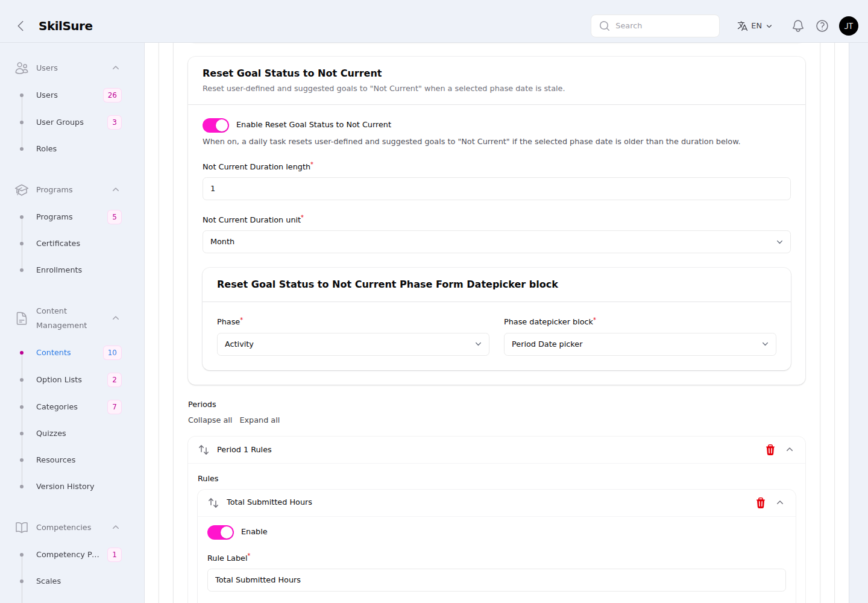This screenshot has width=868, height=603.
Task: Open Quizzes in sidebar
Action: 51,434
